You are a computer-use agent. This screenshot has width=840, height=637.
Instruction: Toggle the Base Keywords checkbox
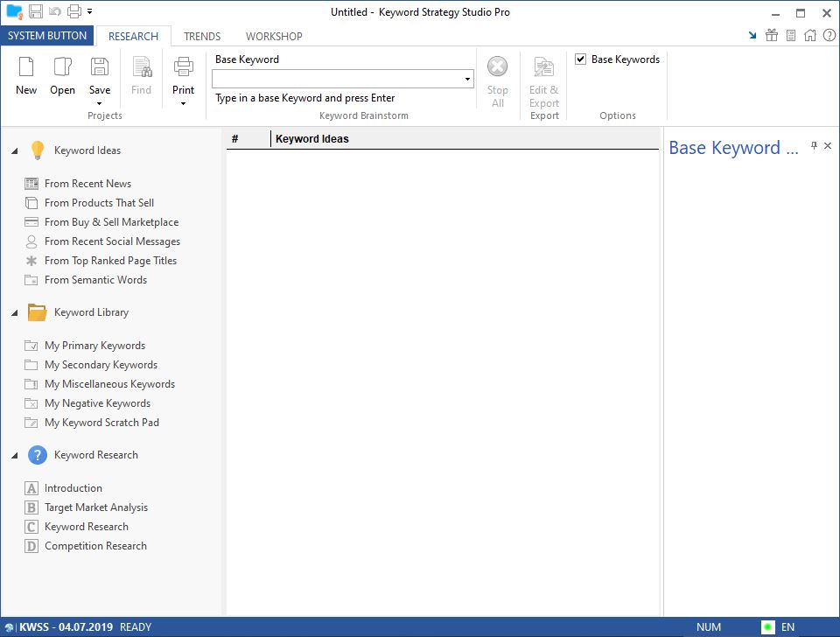pos(580,59)
